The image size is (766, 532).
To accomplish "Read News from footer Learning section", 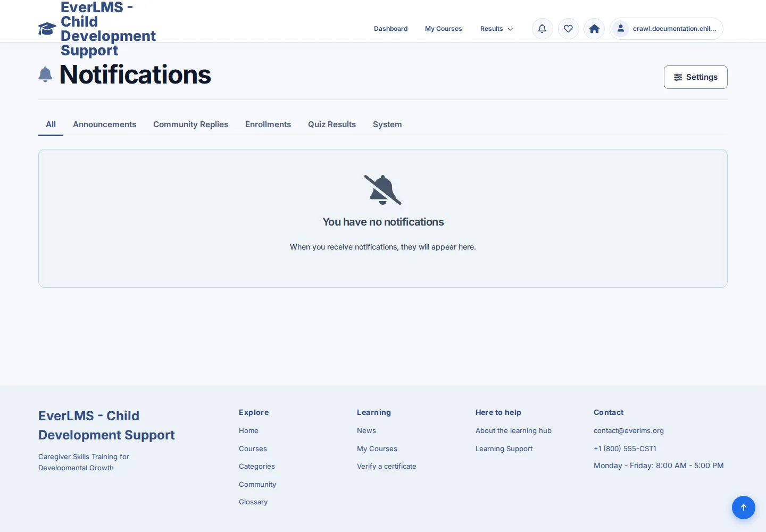I will (x=367, y=431).
